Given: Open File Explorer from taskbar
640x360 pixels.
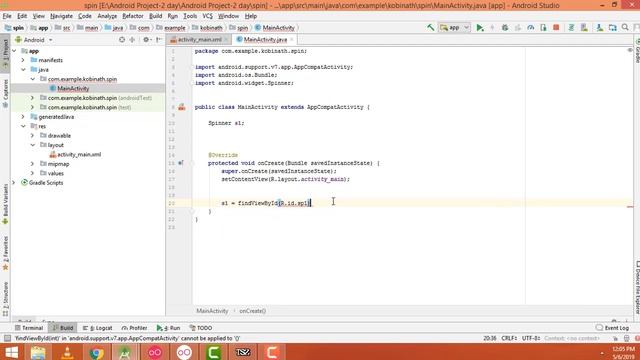Looking at the screenshot, I should [38, 352].
